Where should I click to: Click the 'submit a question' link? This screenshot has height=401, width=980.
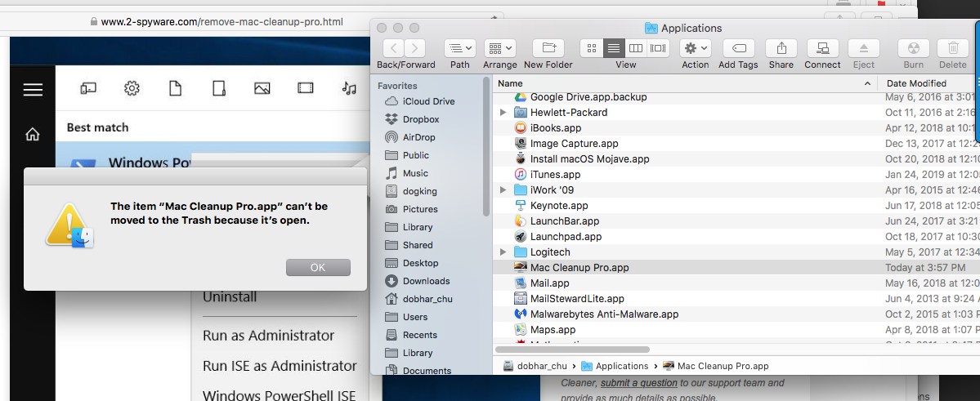(638, 383)
